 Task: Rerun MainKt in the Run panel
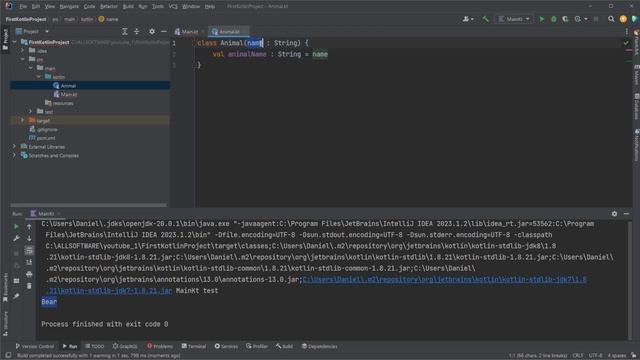pos(16,227)
